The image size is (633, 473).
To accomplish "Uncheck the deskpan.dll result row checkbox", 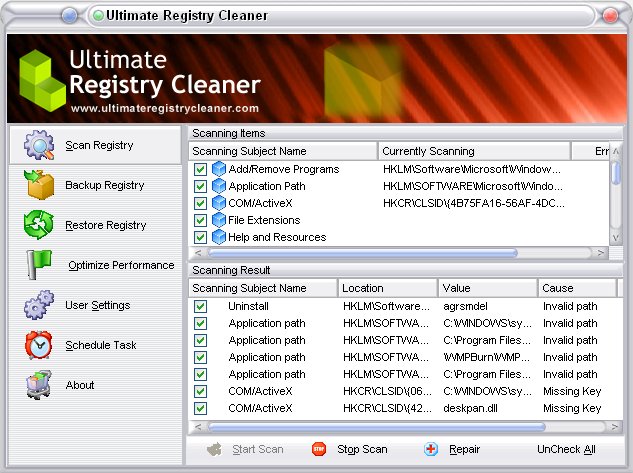I will point(200,408).
